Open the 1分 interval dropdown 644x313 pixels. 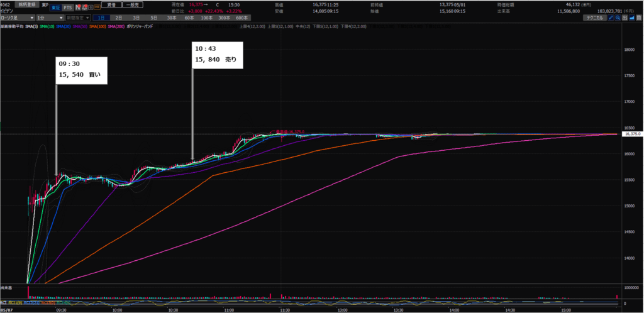point(50,18)
